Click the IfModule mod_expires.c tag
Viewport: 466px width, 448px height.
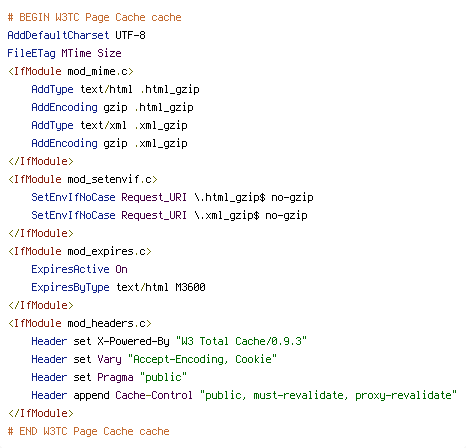(x=80, y=251)
